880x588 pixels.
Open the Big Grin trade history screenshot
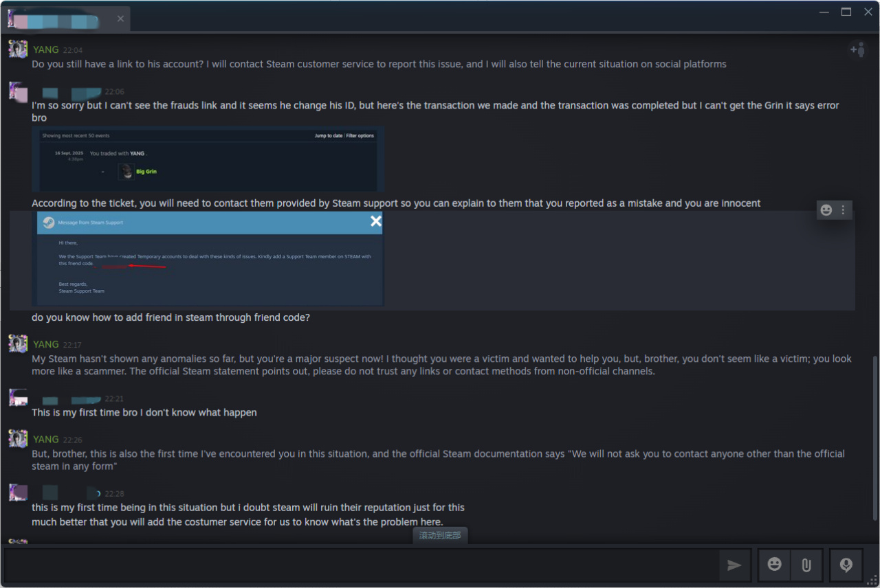point(208,159)
